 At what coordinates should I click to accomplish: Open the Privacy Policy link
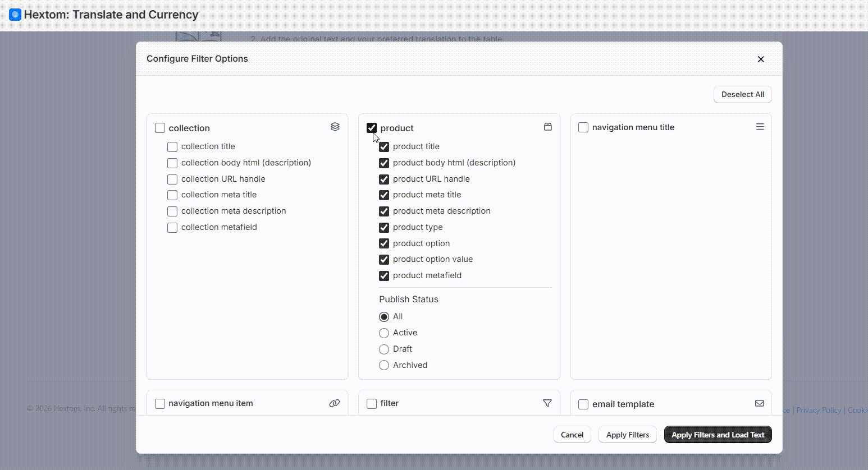(819, 410)
